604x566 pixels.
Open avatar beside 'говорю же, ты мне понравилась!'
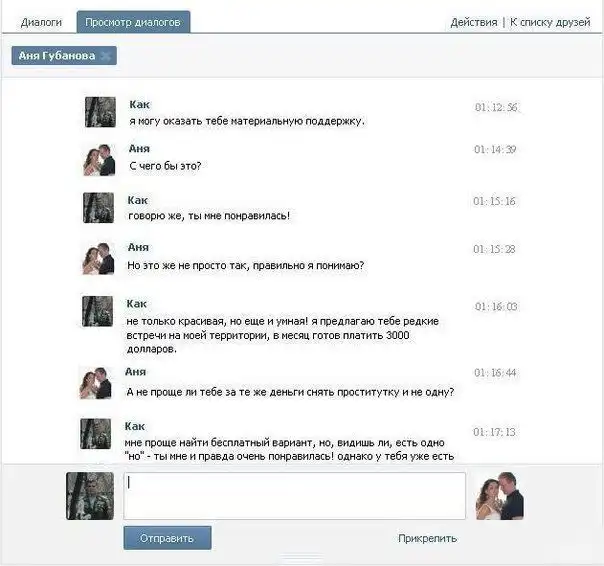point(99,208)
